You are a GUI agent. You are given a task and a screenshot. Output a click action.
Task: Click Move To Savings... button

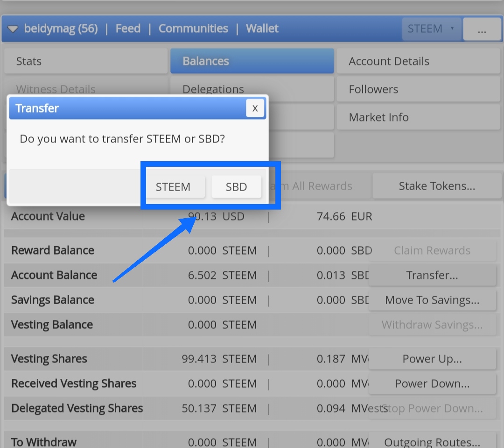pyautogui.click(x=432, y=300)
